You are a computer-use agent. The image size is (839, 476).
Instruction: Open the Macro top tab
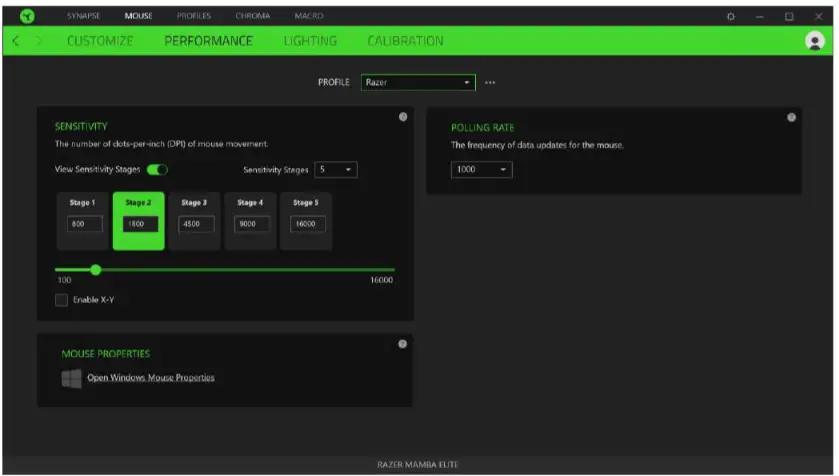coord(309,16)
